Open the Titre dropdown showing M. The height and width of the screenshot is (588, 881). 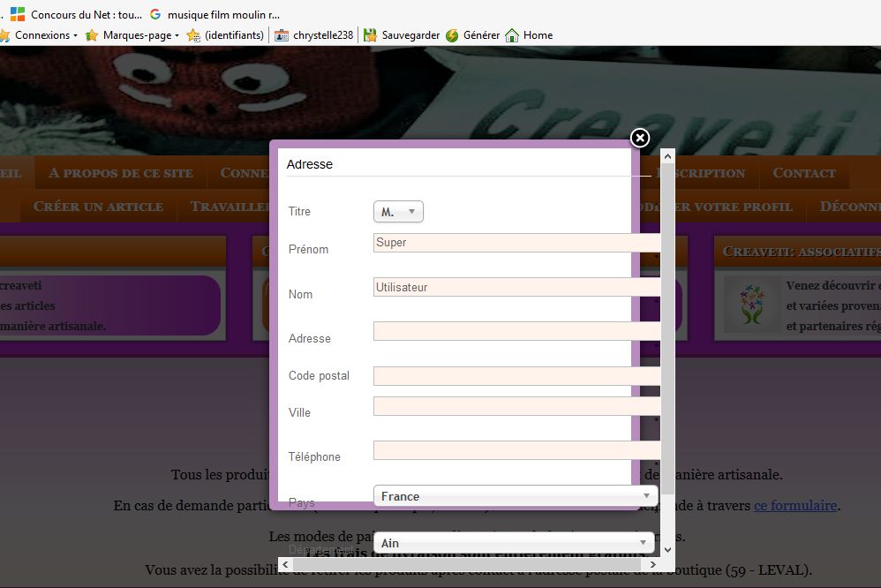point(398,211)
